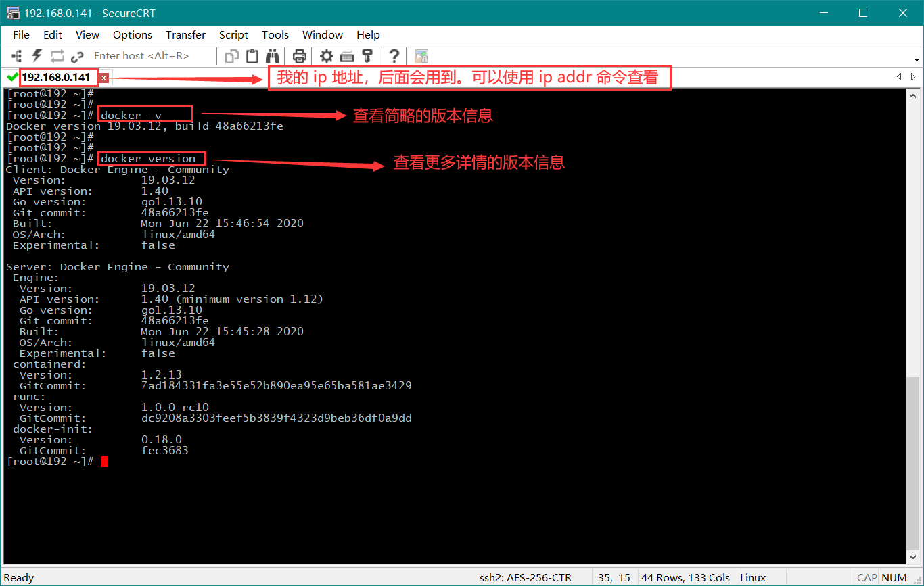Click the Quick Connect lightning icon

37,56
